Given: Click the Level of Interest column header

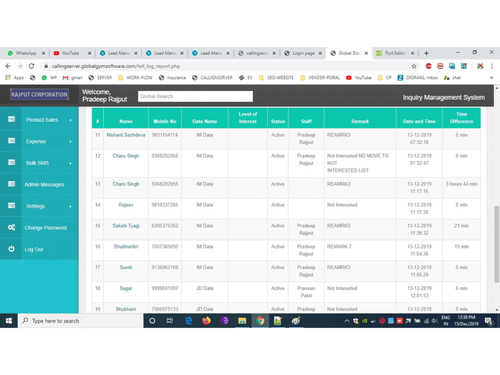Looking at the screenshot, I should 248,118.
